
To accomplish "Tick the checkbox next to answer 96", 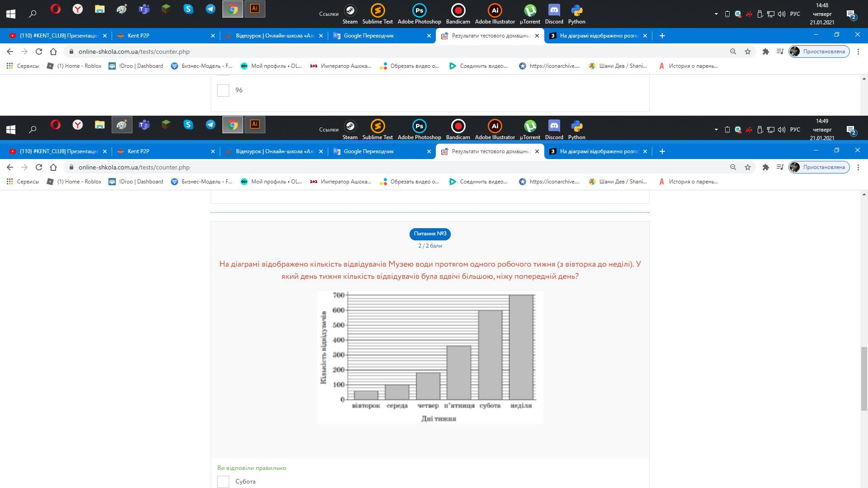I will pos(223,90).
